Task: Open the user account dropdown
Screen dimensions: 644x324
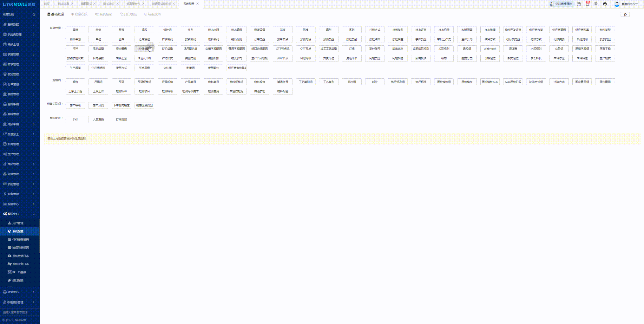Action: pyautogui.click(x=629, y=4)
